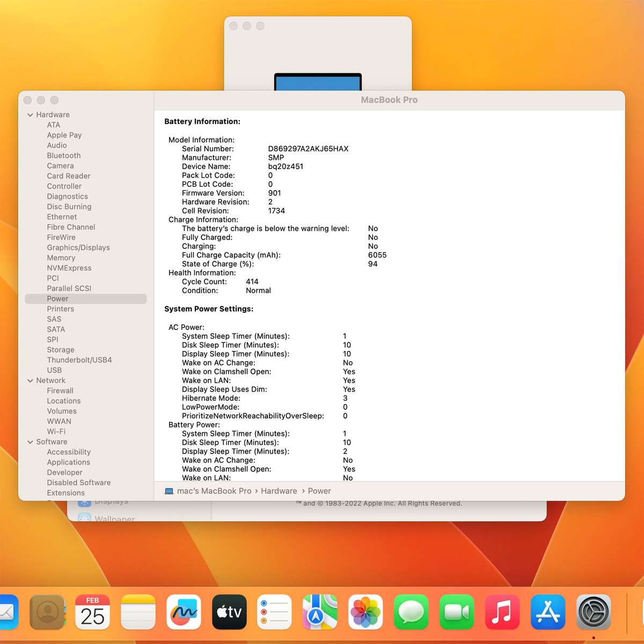Screen dimensions: 644x644
Task: Open the Music app
Action: pyautogui.click(x=501, y=612)
